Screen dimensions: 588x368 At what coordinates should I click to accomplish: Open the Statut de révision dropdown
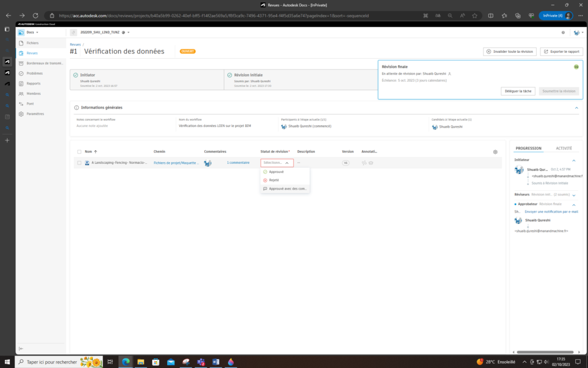point(277,163)
